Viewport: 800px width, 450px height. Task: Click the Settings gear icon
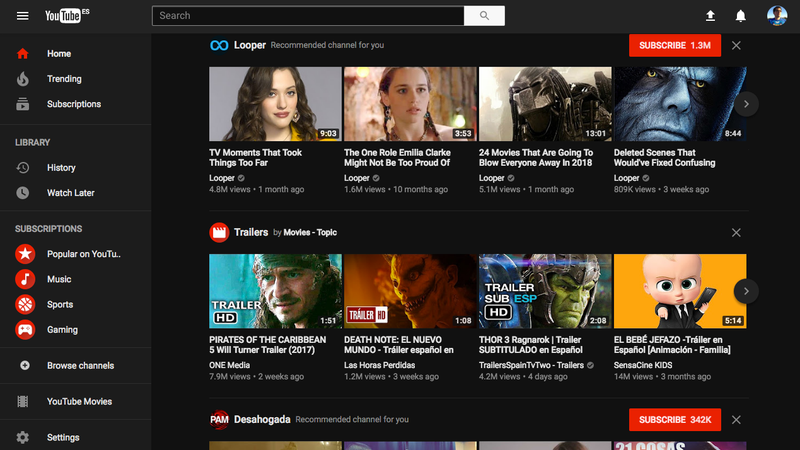pyautogui.click(x=22, y=437)
